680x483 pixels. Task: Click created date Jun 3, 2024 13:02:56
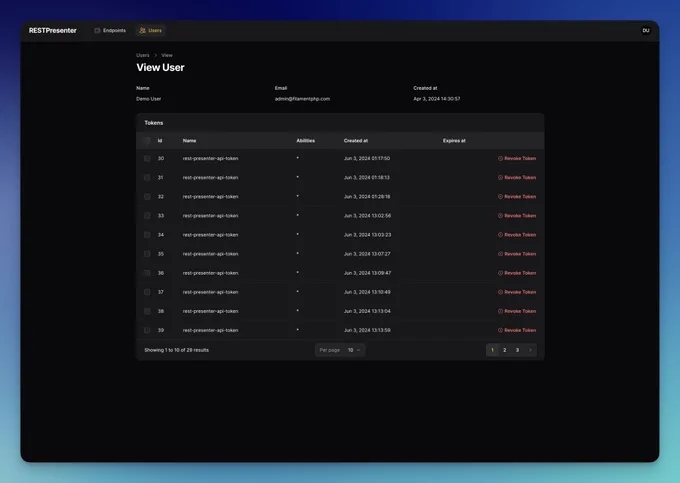[x=367, y=215]
